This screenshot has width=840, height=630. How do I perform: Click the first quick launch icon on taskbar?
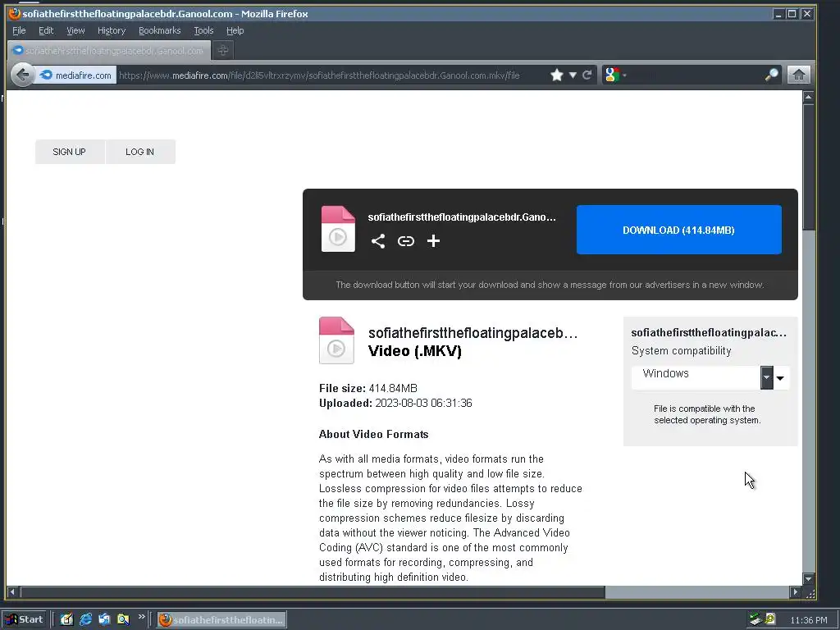66,620
